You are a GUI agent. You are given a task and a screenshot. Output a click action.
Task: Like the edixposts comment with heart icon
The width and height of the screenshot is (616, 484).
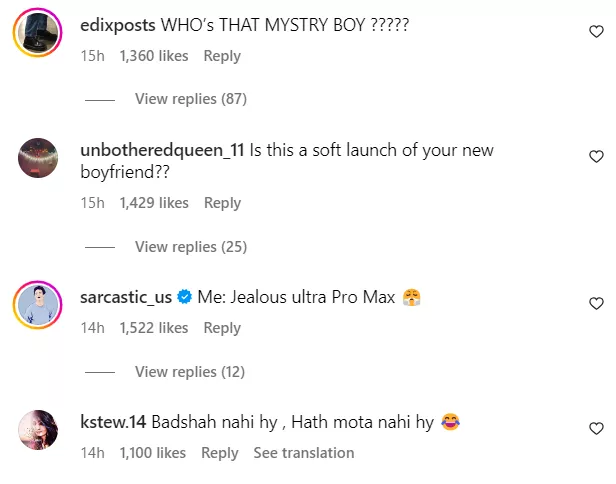coord(596,31)
